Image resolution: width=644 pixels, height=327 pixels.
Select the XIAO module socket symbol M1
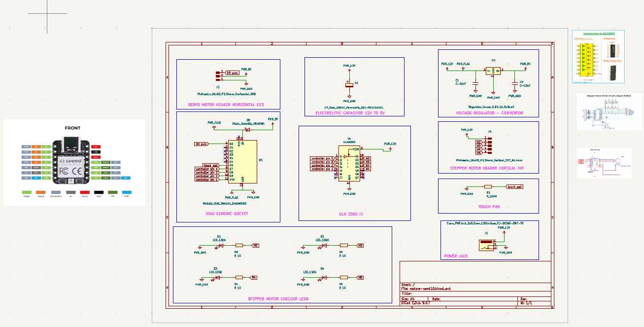tap(243, 162)
